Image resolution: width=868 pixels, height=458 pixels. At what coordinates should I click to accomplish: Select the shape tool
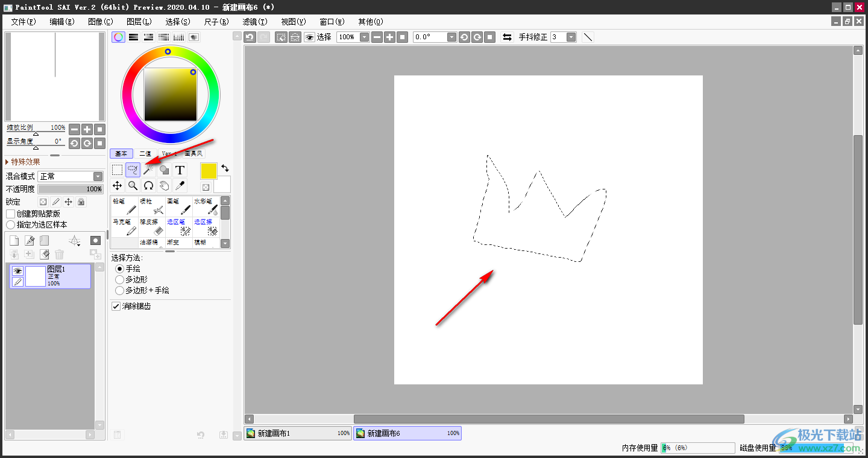point(164,170)
